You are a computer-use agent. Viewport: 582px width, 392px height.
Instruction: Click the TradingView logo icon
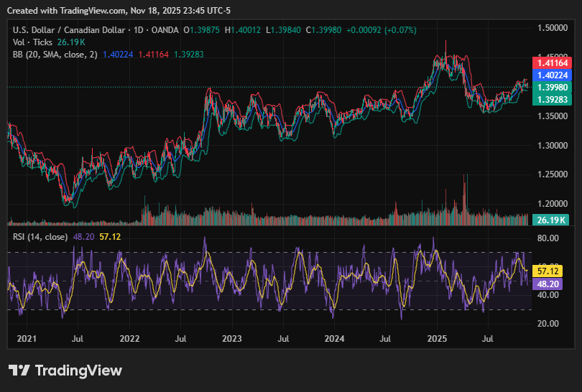point(19,370)
